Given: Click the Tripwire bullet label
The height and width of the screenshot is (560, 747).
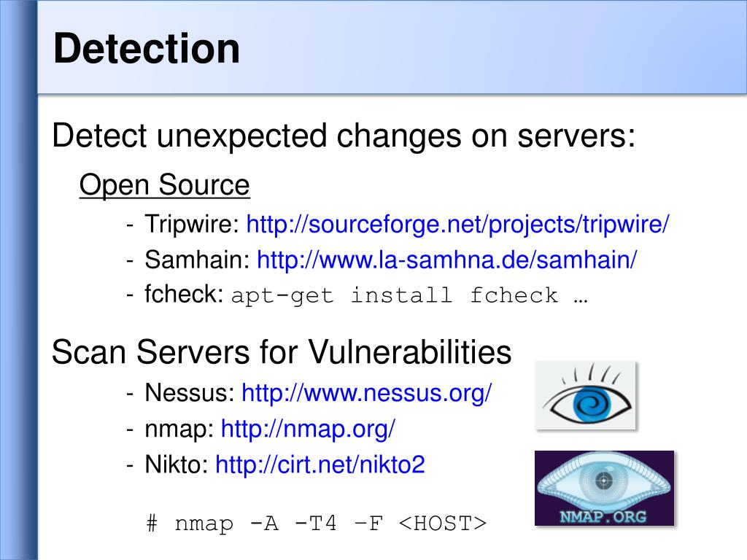Looking at the screenshot, I should pos(192,224).
